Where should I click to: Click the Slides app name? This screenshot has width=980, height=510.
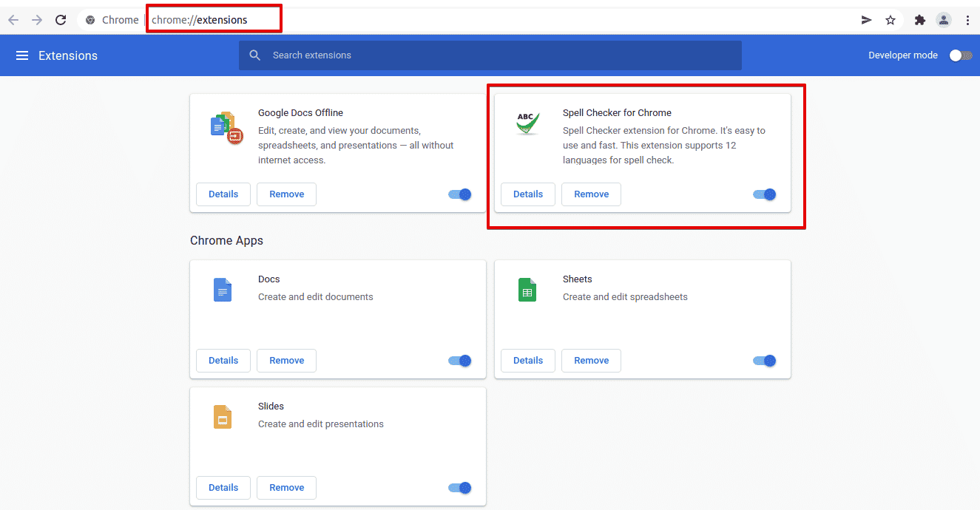pos(271,407)
